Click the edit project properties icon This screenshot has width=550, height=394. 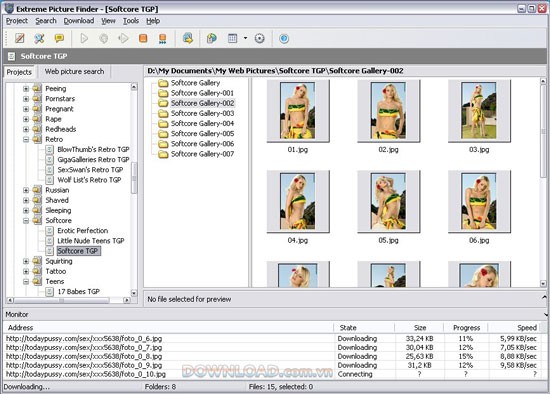coord(20,38)
